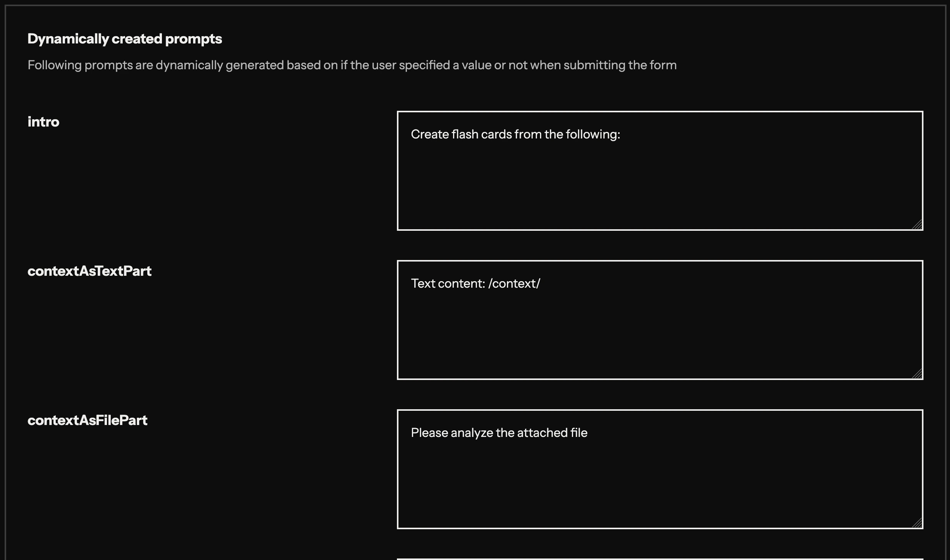The height and width of the screenshot is (560, 950).
Task: Click the words "Text content:" in text prompt
Action: coord(448,283)
